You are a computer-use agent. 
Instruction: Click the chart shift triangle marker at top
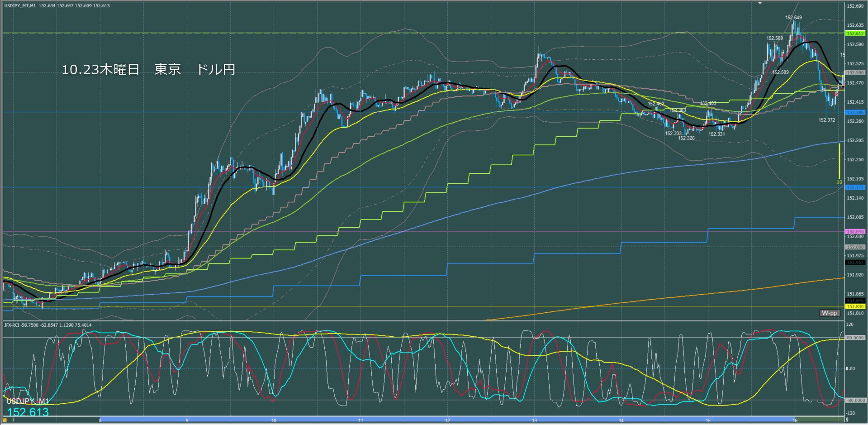[760, 3]
